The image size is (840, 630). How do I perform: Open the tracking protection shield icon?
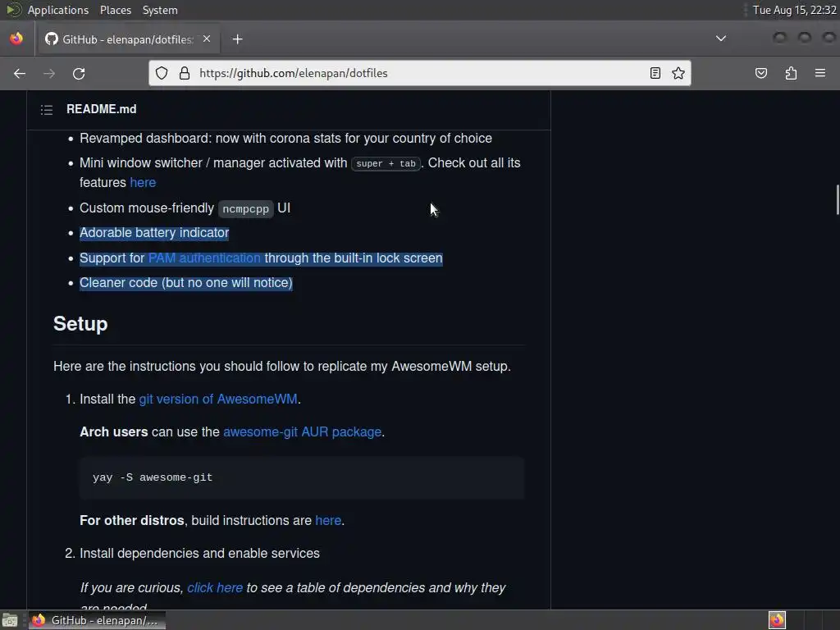(x=162, y=73)
